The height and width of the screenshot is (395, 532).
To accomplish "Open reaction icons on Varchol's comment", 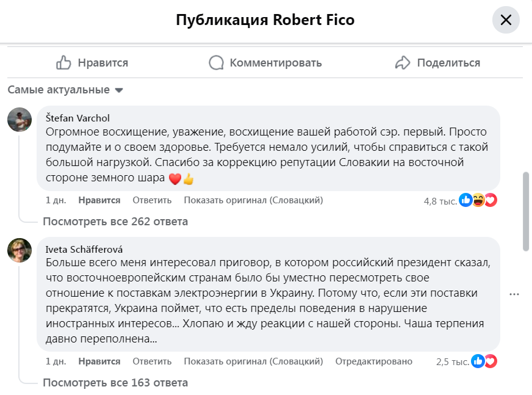I will (x=479, y=200).
